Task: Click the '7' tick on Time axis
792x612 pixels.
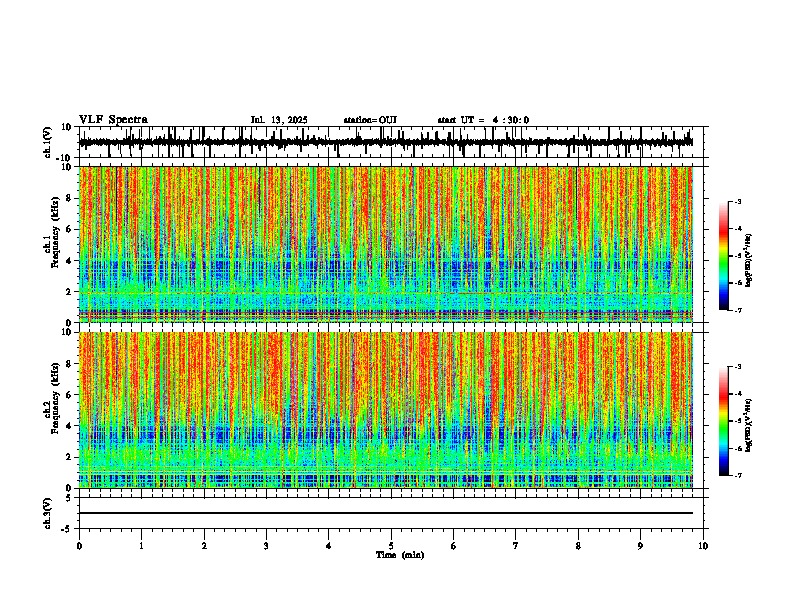Action: click(x=516, y=546)
